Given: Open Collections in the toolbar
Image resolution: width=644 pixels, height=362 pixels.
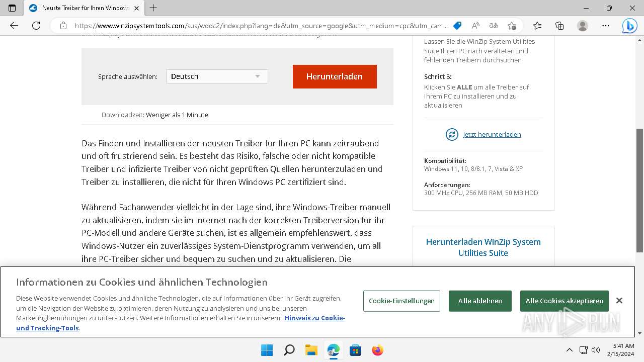Looking at the screenshot, I should coord(559,26).
